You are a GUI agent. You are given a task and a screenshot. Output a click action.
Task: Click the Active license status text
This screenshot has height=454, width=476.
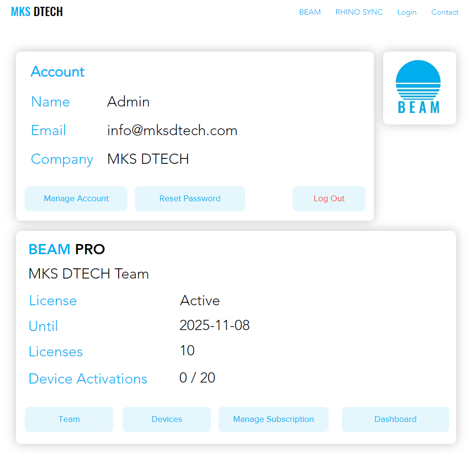[x=199, y=300]
